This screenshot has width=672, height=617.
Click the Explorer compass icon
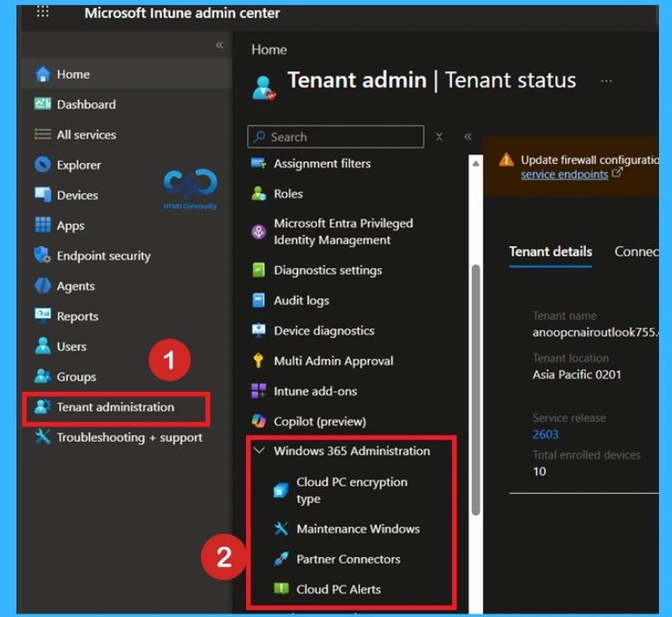42,165
